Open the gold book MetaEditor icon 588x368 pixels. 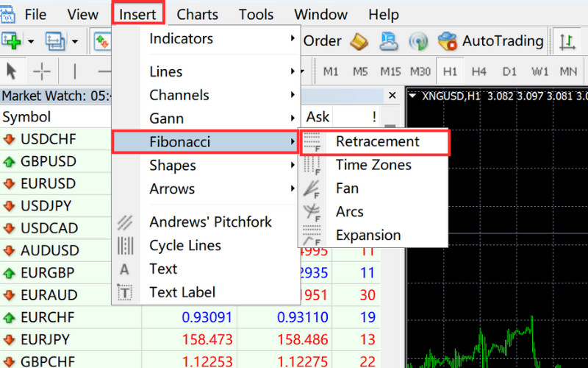[359, 40]
